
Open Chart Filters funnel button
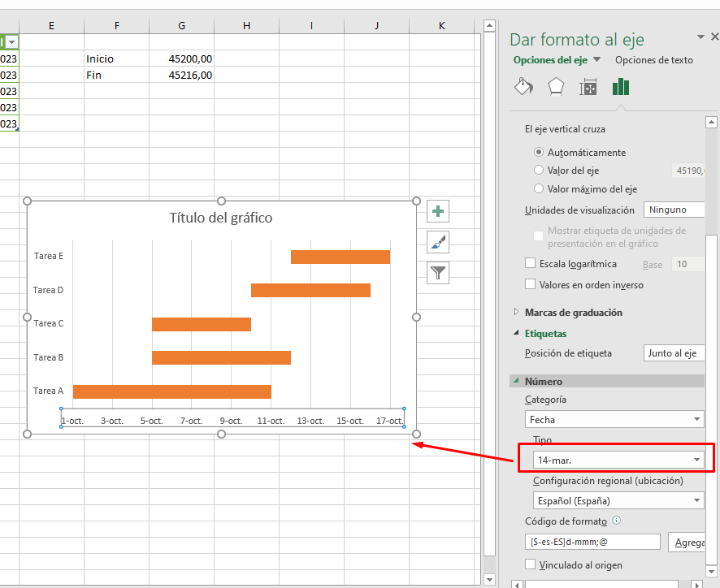438,273
